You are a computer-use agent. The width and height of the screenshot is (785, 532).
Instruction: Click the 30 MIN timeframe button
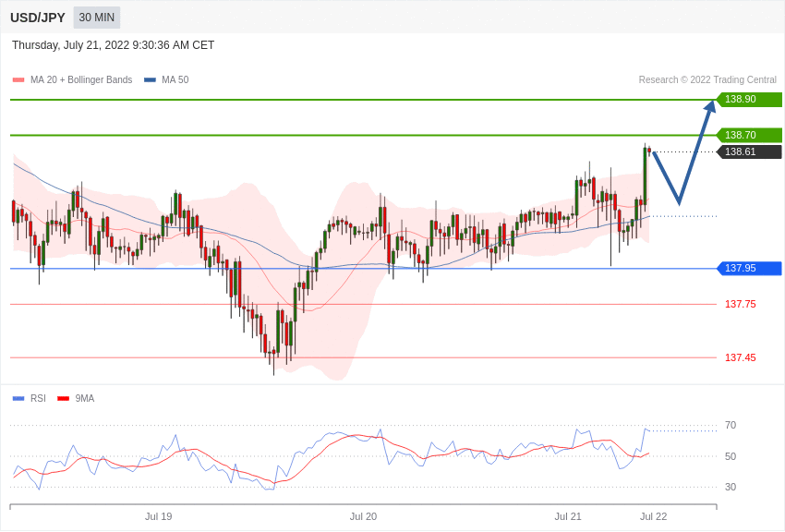97,18
